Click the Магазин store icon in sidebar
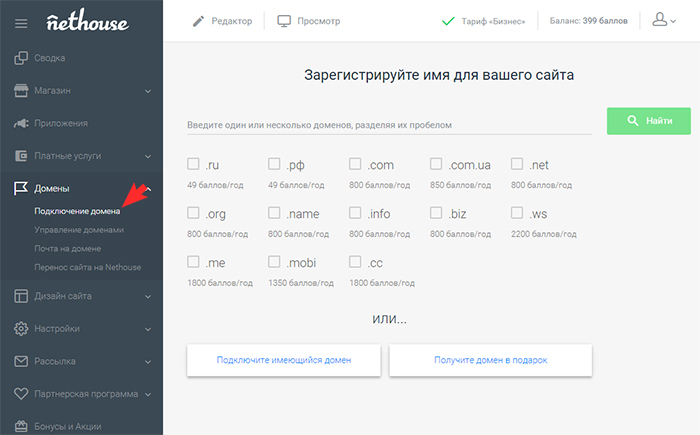Viewport: 700px width, 435px height. (21, 91)
